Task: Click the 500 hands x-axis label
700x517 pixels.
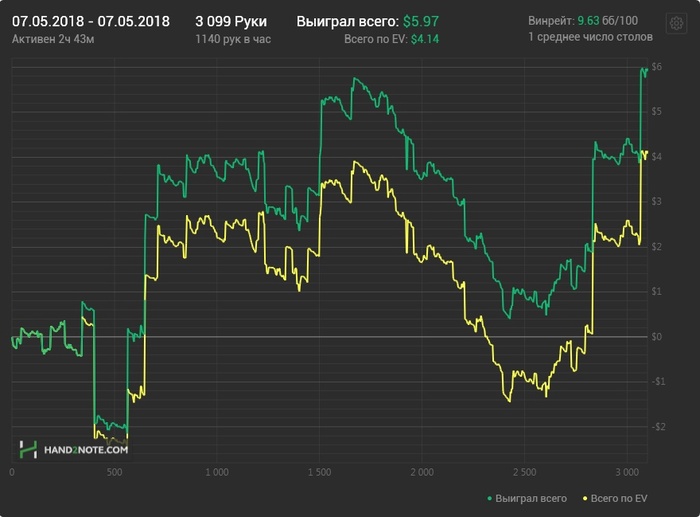Action: 114,471
